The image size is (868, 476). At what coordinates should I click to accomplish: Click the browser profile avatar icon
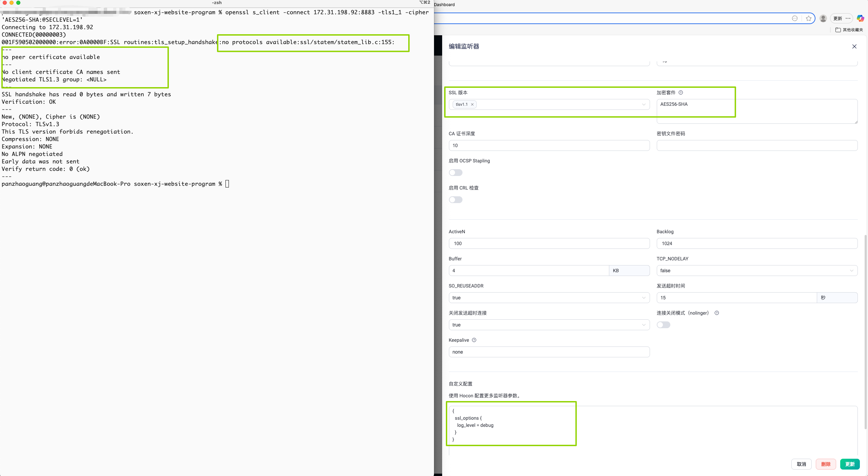tap(823, 18)
